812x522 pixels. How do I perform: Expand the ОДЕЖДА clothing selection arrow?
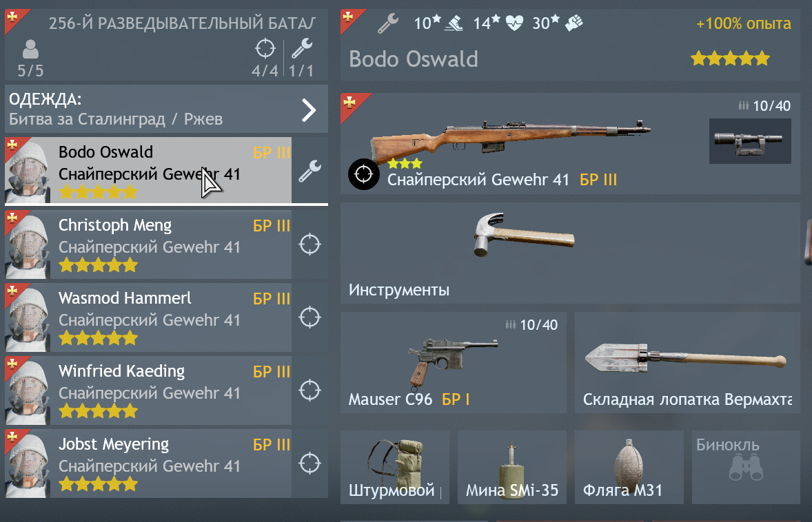(x=309, y=109)
